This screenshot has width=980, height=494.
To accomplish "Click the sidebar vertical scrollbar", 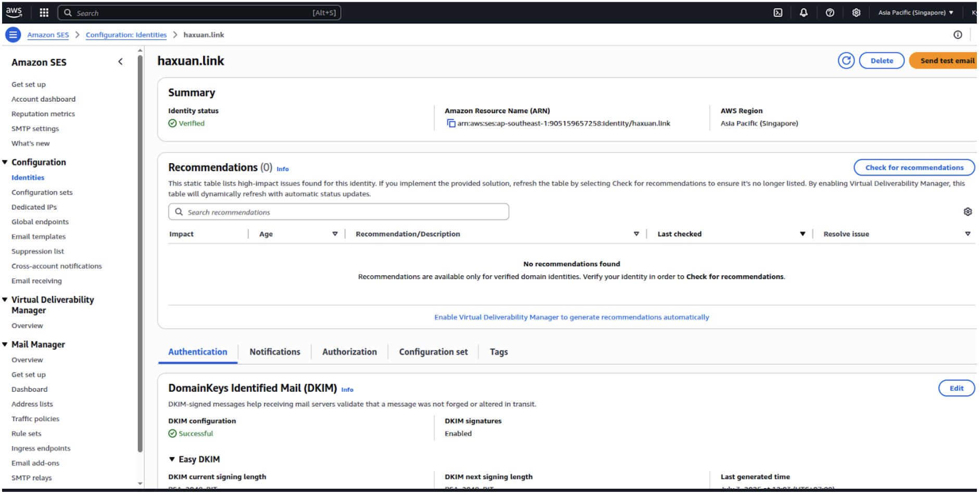I will pos(140,254).
